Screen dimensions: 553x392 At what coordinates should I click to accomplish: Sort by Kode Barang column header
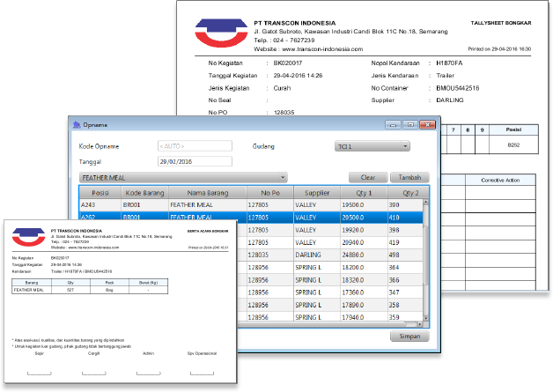click(145, 193)
